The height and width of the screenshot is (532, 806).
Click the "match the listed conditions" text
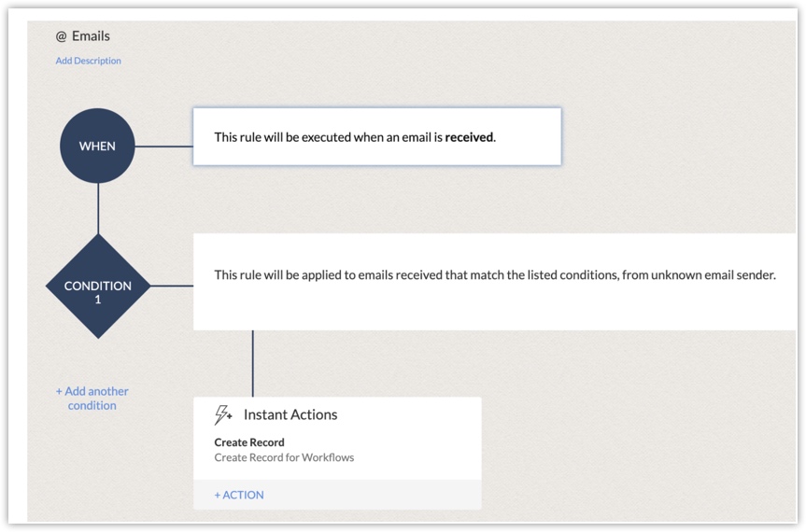(530, 275)
